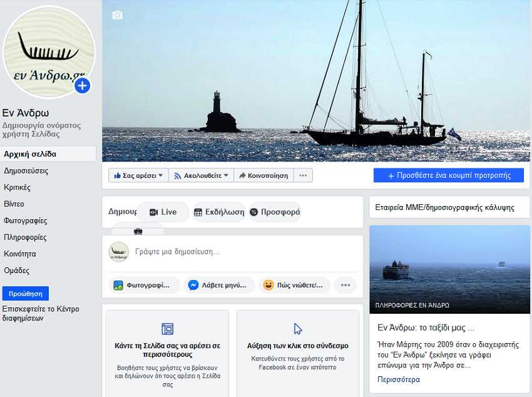Click the camera icon on cover photo
532x397 pixels.
coord(117,15)
